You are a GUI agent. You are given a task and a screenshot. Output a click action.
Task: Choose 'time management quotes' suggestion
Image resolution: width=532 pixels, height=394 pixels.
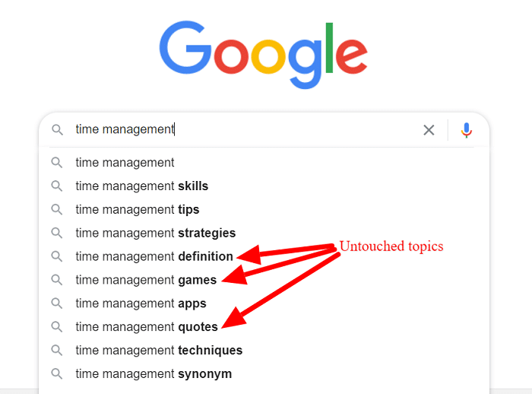264,326
